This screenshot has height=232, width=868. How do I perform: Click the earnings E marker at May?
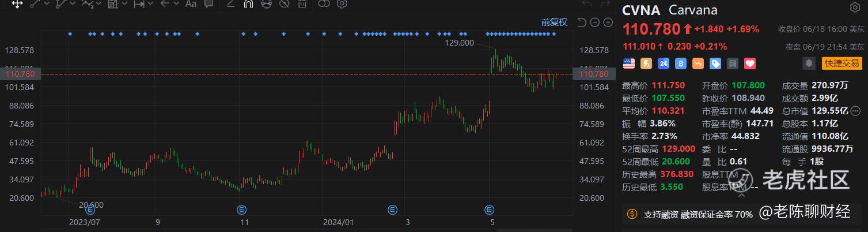[x=490, y=209]
